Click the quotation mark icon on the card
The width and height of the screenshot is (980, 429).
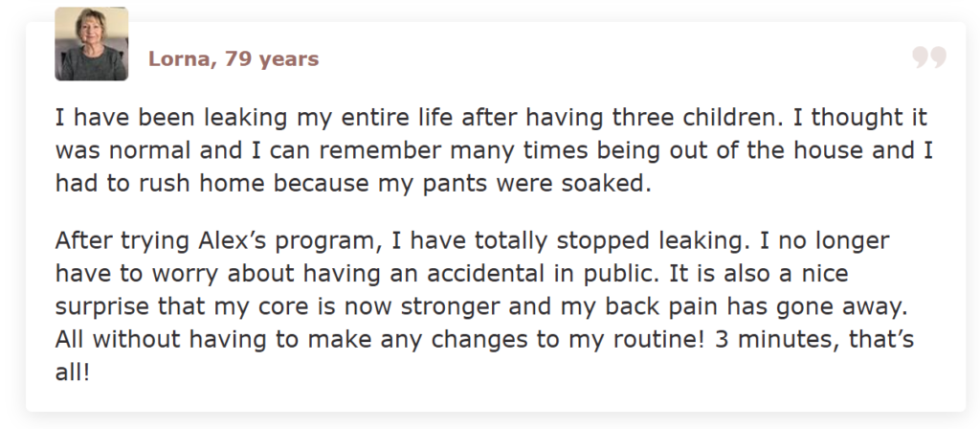coord(928,57)
